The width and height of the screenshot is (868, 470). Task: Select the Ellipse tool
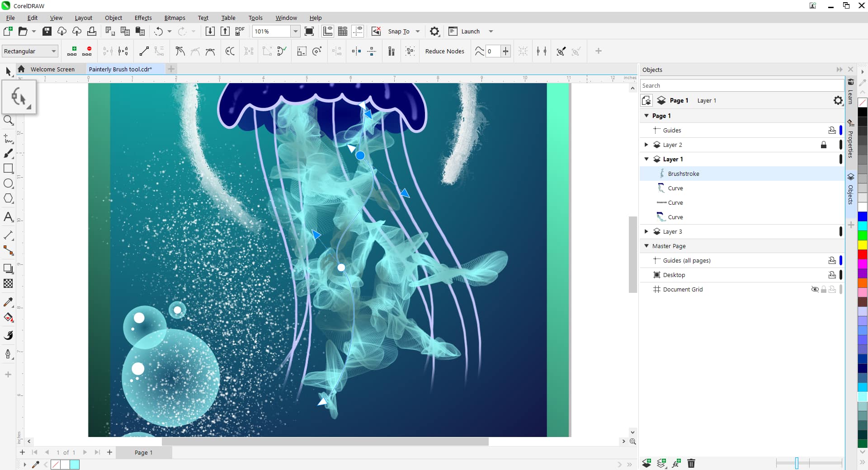tap(8, 183)
